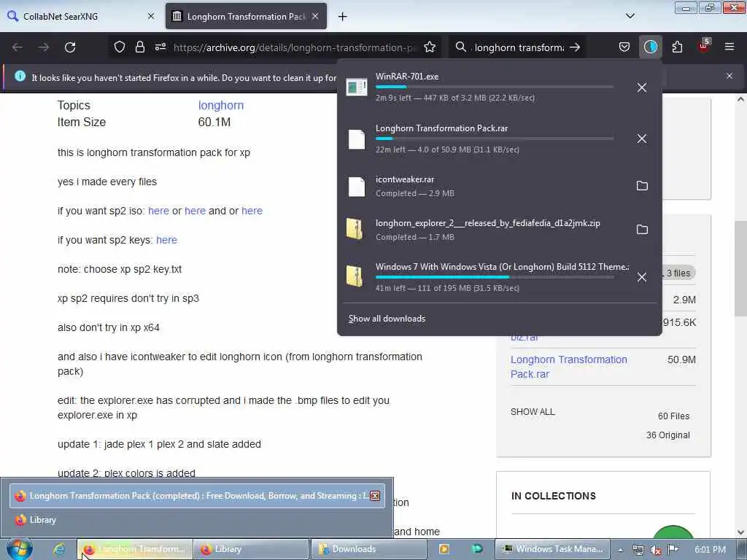Show hidden system tray icons
Screen dimensions: 747x560
coord(620,550)
